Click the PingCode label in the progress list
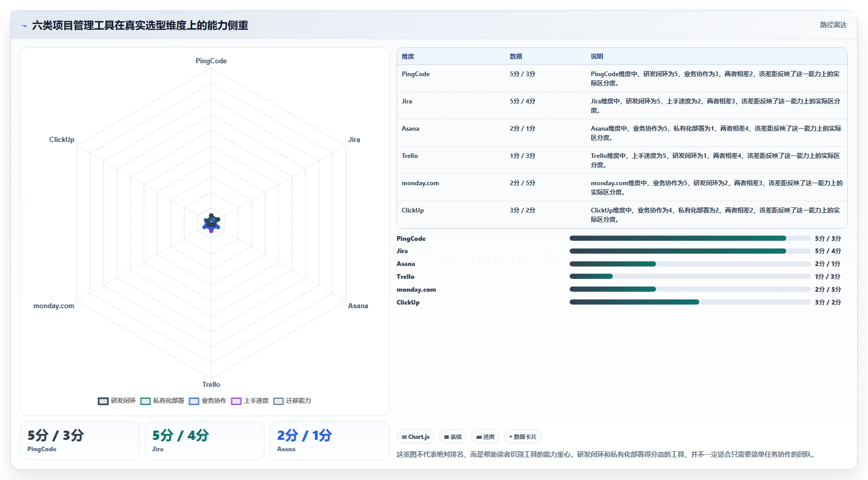 tap(411, 239)
